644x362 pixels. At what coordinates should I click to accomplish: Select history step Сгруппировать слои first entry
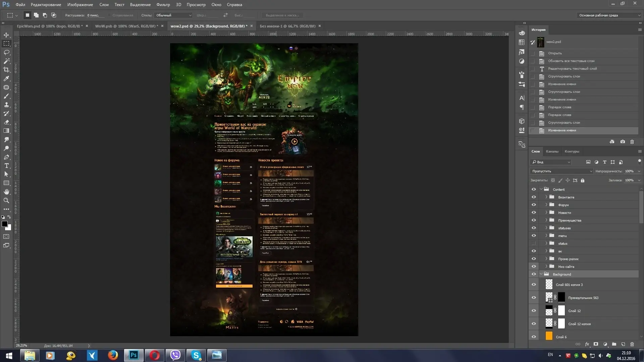(584, 76)
